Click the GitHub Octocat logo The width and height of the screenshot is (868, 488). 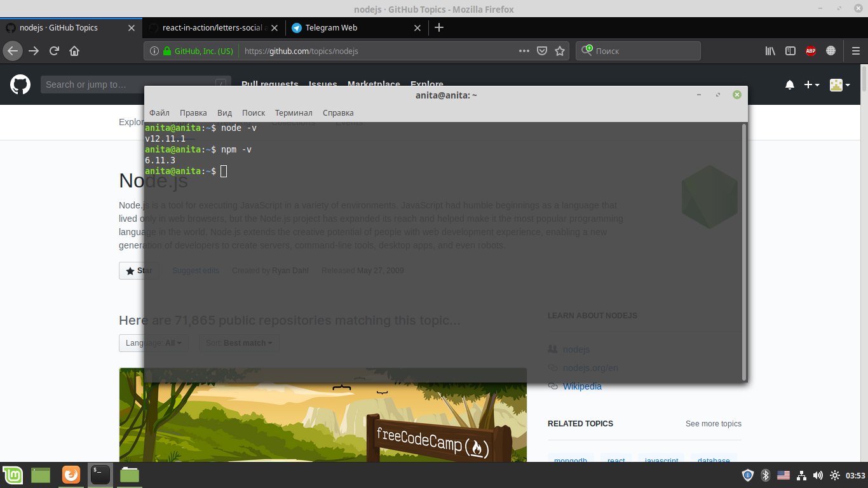[x=20, y=85]
